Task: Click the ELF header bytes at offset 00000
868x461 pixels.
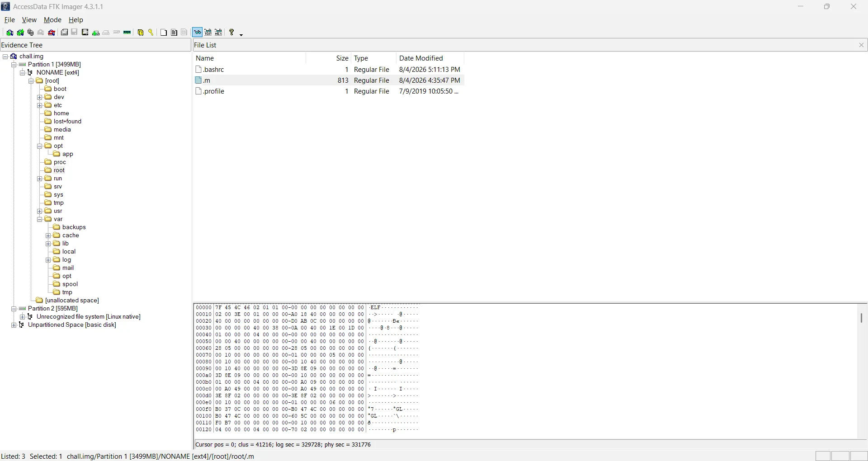Action: (289, 307)
